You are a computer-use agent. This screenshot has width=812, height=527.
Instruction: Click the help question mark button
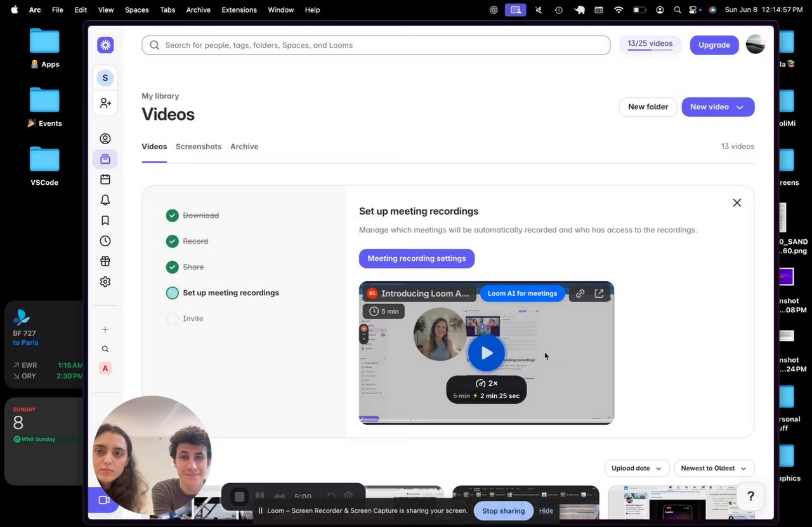click(750, 497)
